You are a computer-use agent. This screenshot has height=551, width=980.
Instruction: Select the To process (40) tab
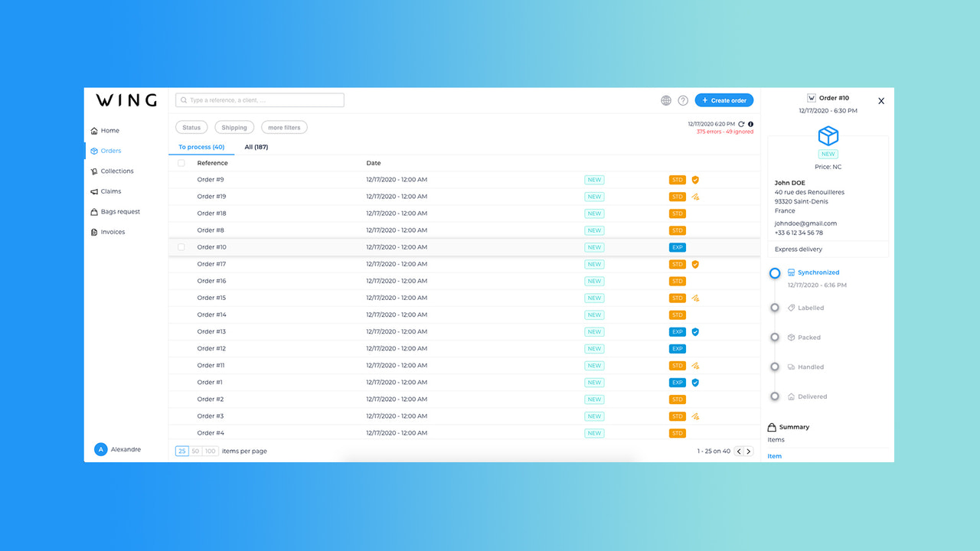(201, 146)
